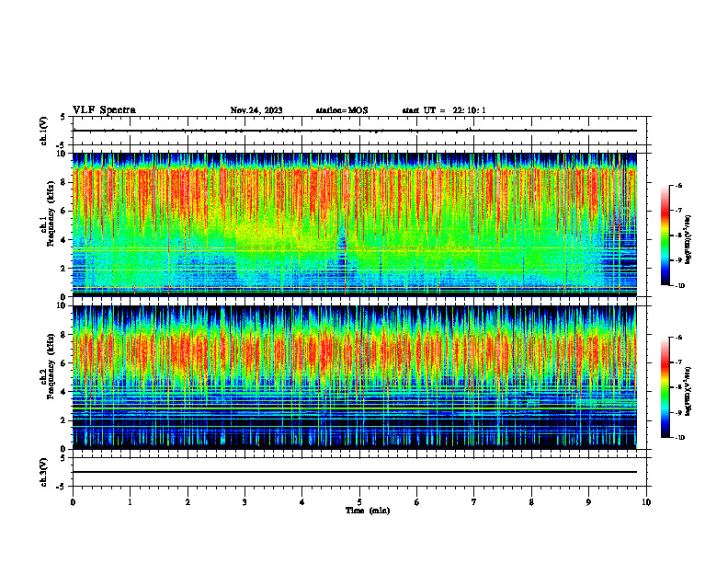Image resolution: width=728 pixels, height=563 pixels.
Task: Click inside the ch.1 spectrogram panel
Action: pos(355,224)
